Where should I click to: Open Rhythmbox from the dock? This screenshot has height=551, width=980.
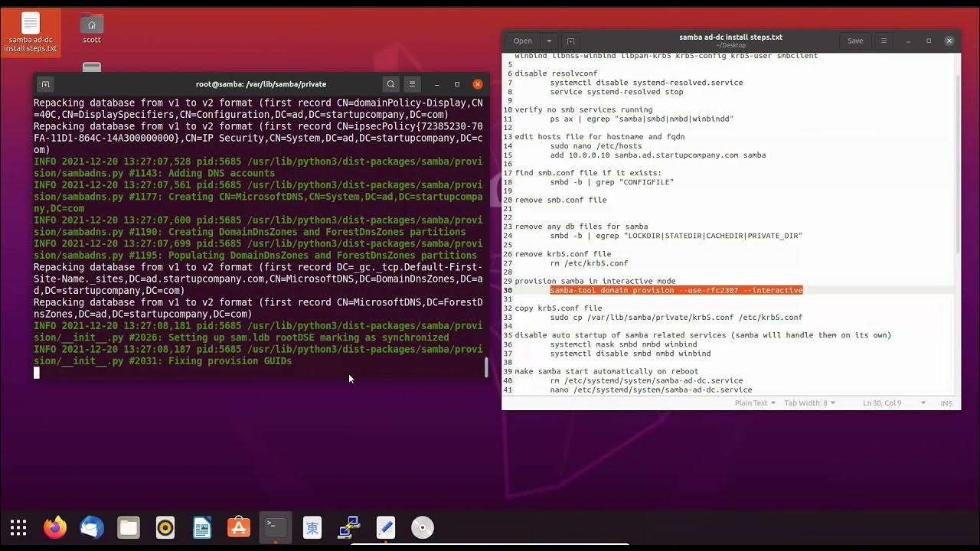[165, 527]
